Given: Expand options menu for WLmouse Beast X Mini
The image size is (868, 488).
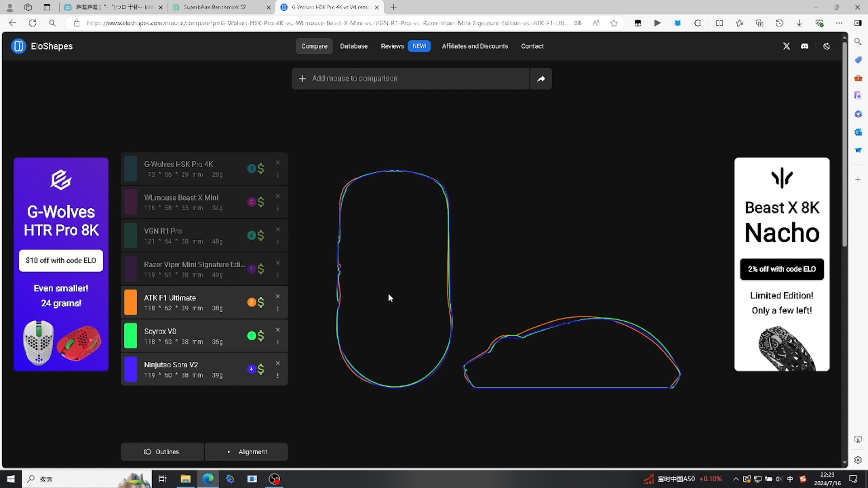Looking at the screenshot, I should 278,209.
